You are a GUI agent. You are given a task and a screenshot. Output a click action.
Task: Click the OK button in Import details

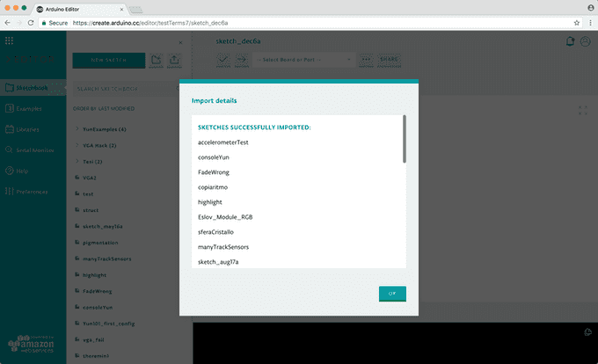pyautogui.click(x=392, y=294)
